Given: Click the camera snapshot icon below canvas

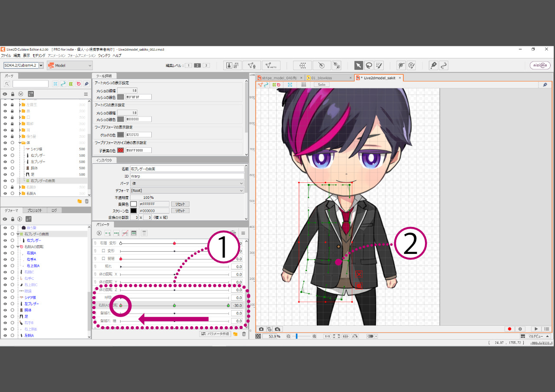Looking at the screenshot, I should pyautogui.click(x=261, y=329).
